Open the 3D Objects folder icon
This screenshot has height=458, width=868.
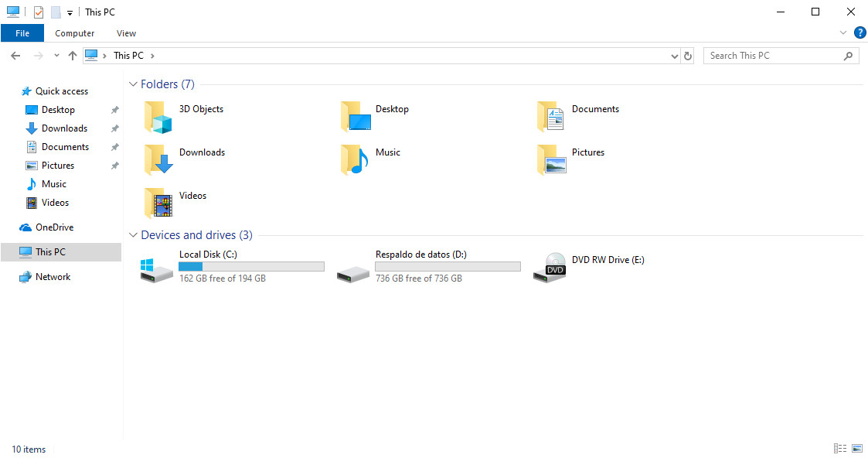[x=158, y=117]
